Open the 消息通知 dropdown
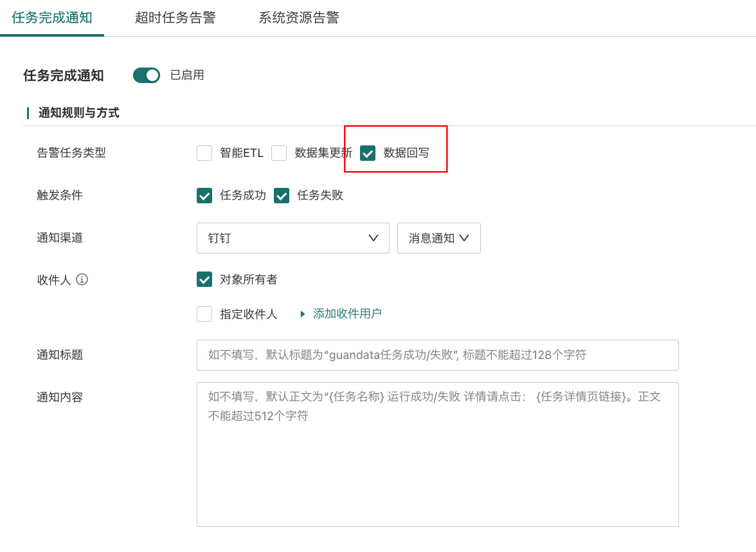The image size is (756, 552). [x=439, y=238]
